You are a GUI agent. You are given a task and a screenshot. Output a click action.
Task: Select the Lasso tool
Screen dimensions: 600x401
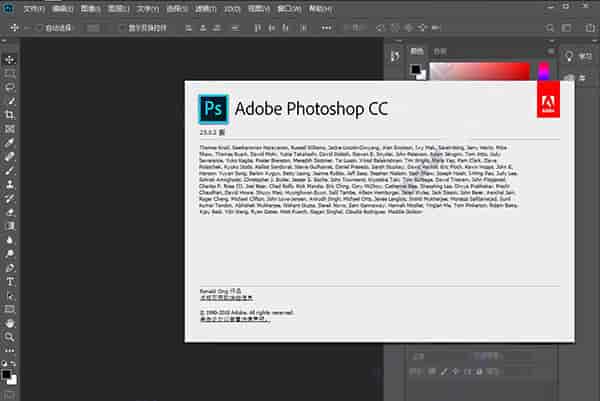coord(10,87)
